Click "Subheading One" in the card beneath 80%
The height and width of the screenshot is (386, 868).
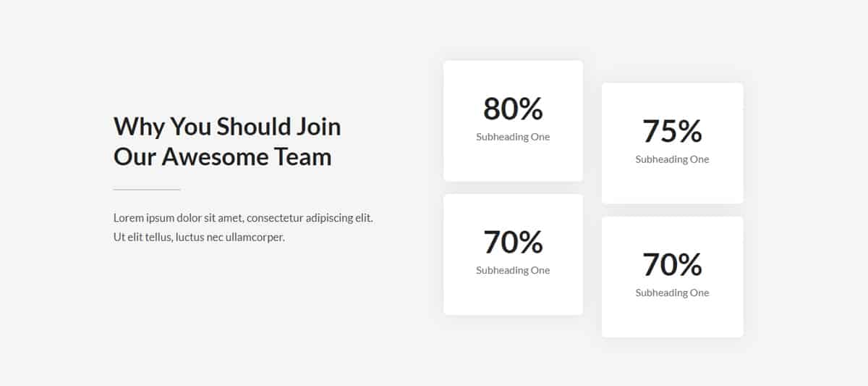pos(513,270)
